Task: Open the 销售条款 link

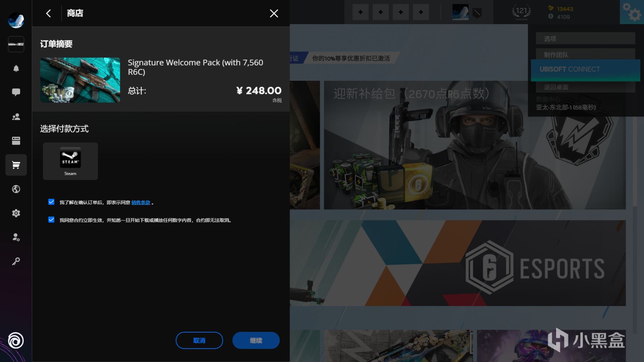Action: point(141,203)
